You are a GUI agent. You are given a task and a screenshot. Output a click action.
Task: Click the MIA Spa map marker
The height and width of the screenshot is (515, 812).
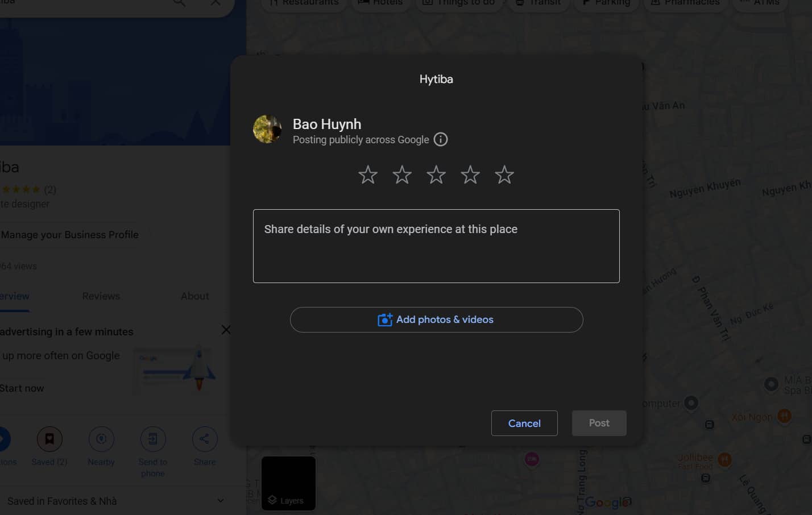[x=771, y=384]
